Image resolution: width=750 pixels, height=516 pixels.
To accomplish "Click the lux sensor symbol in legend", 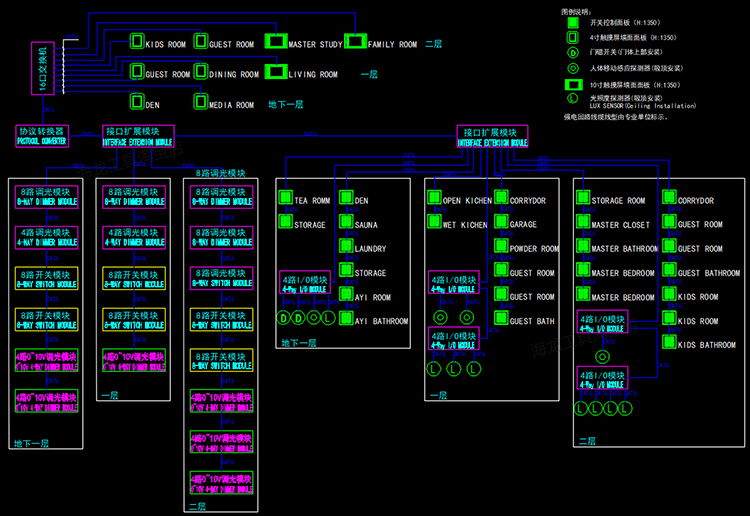I will [573, 98].
